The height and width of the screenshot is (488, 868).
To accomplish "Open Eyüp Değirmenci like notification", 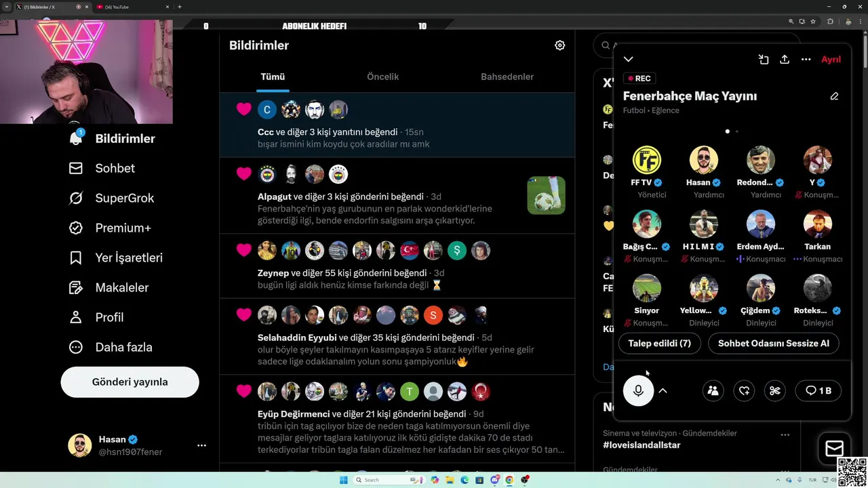I will [x=397, y=420].
